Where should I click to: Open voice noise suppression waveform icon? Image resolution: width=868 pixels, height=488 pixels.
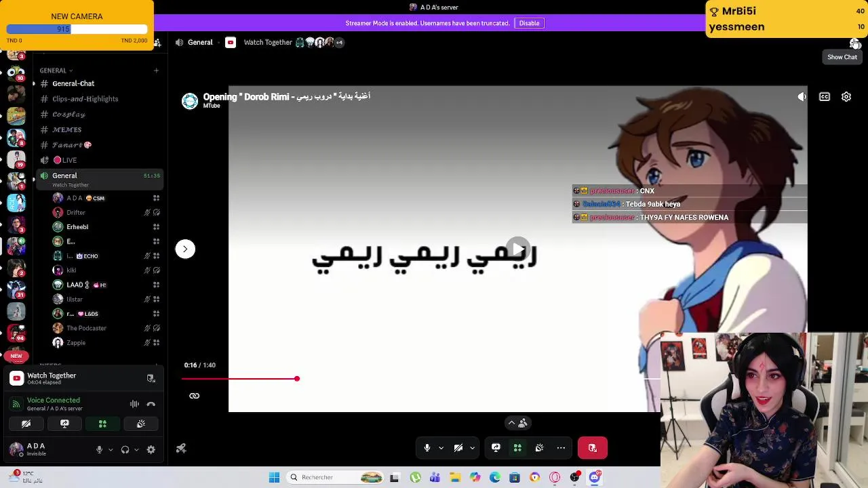click(x=134, y=404)
